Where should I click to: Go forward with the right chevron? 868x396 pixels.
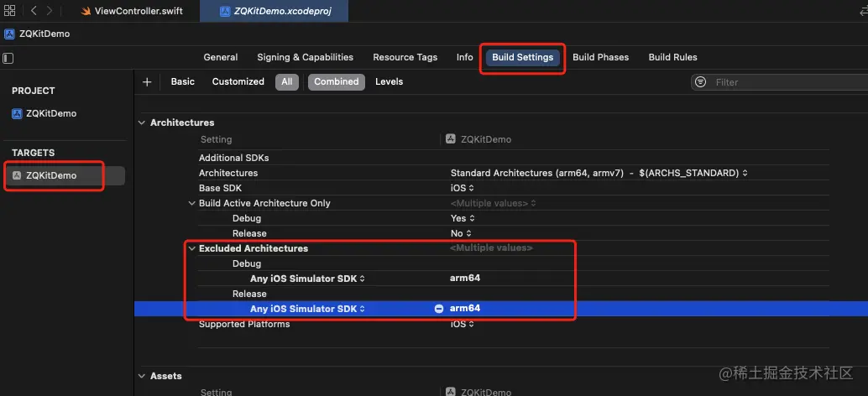50,11
